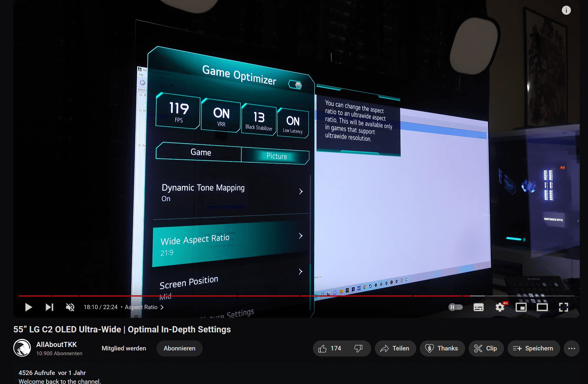Skip to the next video
The width and height of the screenshot is (588, 384).
tap(49, 307)
